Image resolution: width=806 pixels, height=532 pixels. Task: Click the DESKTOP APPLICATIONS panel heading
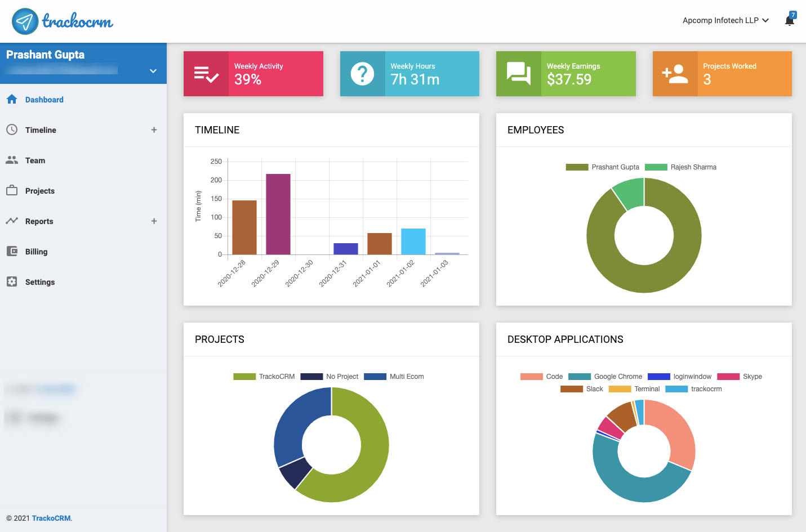(x=565, y=339)
